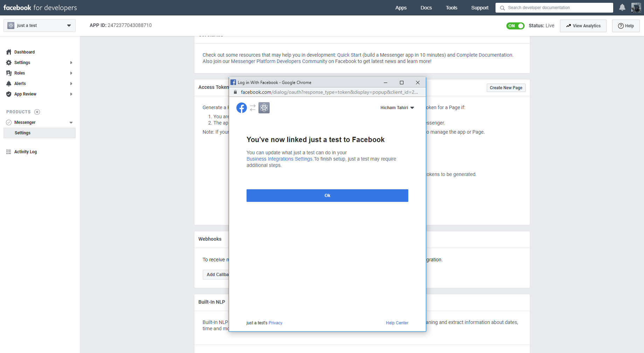Select Messenger Settings in the sidebar
The height and width of the screenshot is (353, 644).
pyautogui.click(x=40, y=133)
